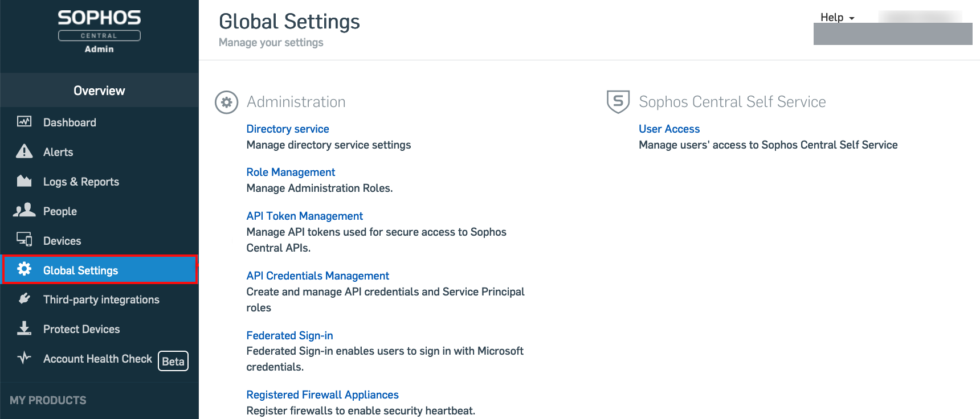The width and height of the screenshot is (980, 419).
Task: Open Account Health Check in sidebar
Action: coord(99,359)
